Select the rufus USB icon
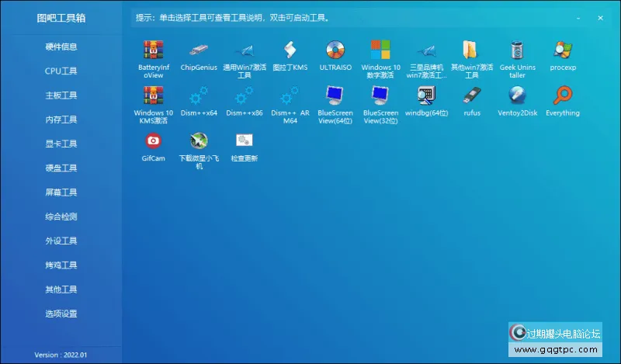This screenshot has height=364, width=621. [472, 95]
